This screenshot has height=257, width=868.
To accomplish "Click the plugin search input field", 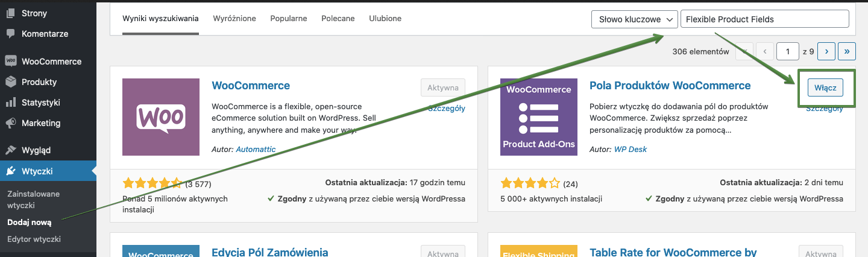I will pyautogui.click(x=764, y=19).
